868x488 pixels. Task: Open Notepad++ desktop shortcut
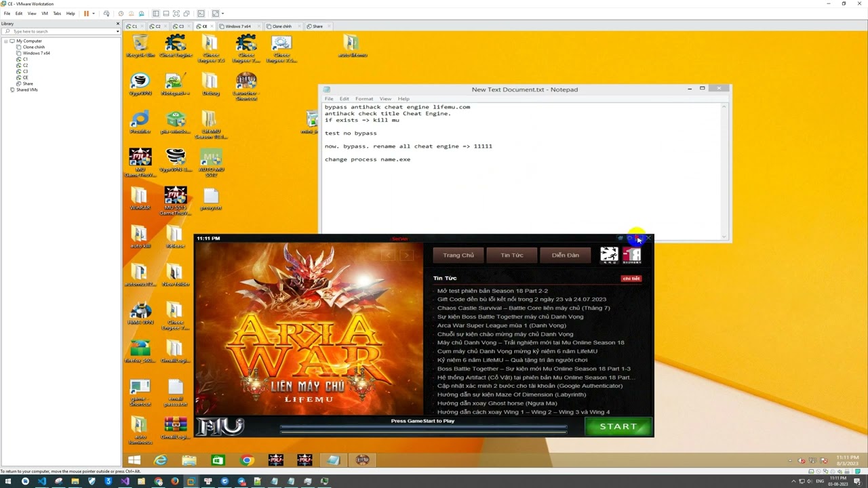176,84
